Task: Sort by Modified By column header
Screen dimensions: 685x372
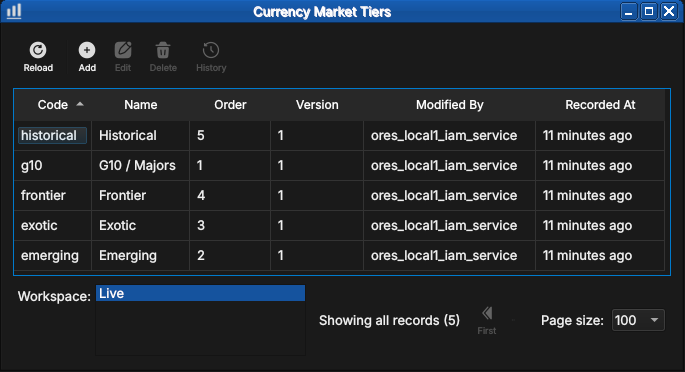Action: (x=450, y=105)
